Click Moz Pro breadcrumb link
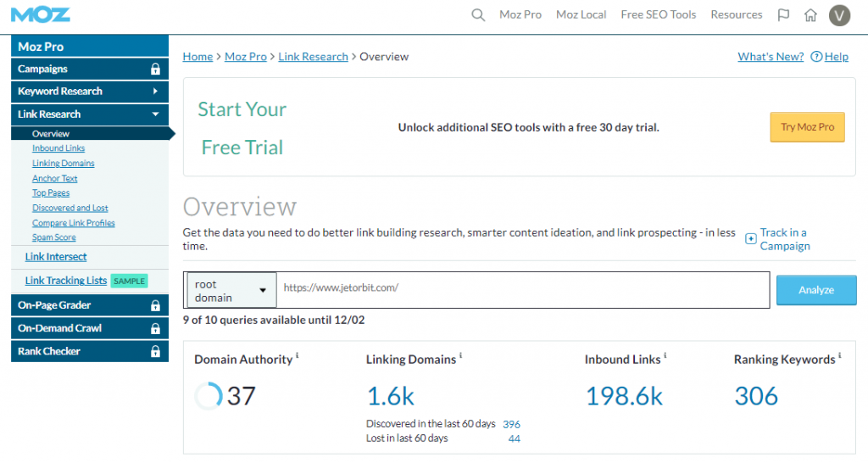The width and height of the screenshot is (868, 463). (x=245, y=57)
